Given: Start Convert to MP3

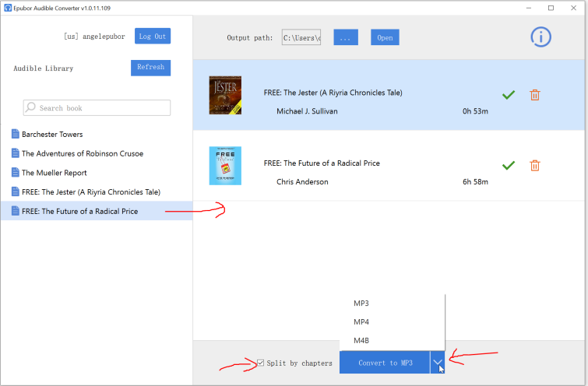Looking at the screenshot, I should click(x=385, y=363).
